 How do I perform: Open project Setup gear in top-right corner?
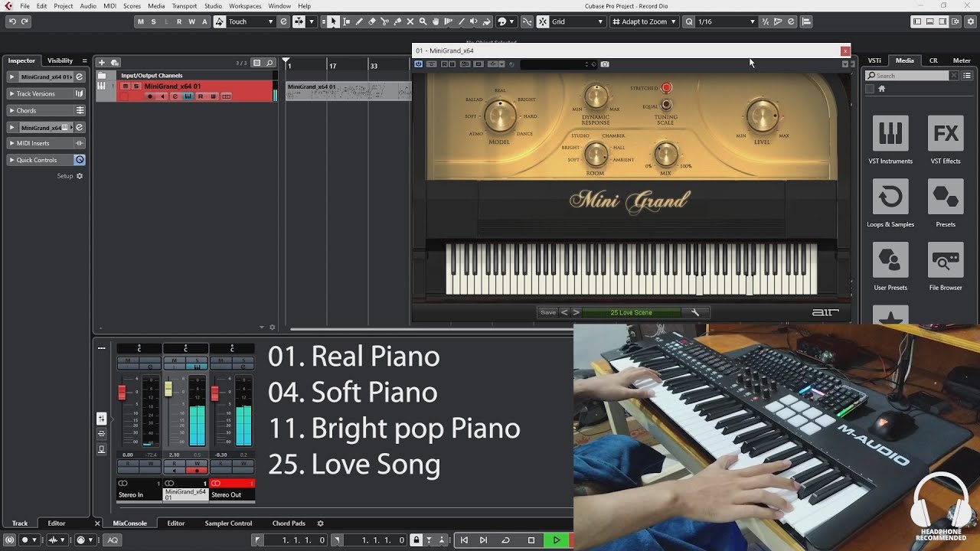(971, 21)
